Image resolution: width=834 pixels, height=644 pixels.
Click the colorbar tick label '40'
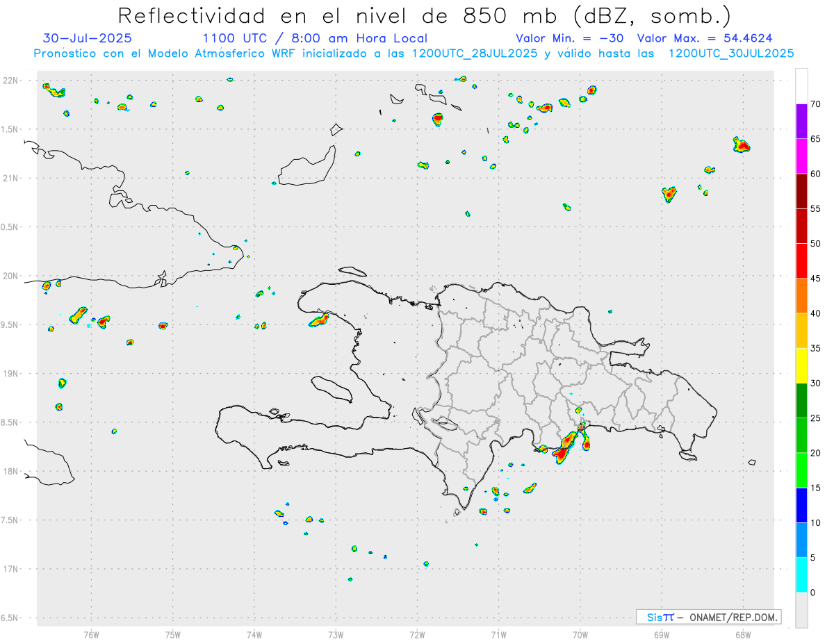point(816,313)
